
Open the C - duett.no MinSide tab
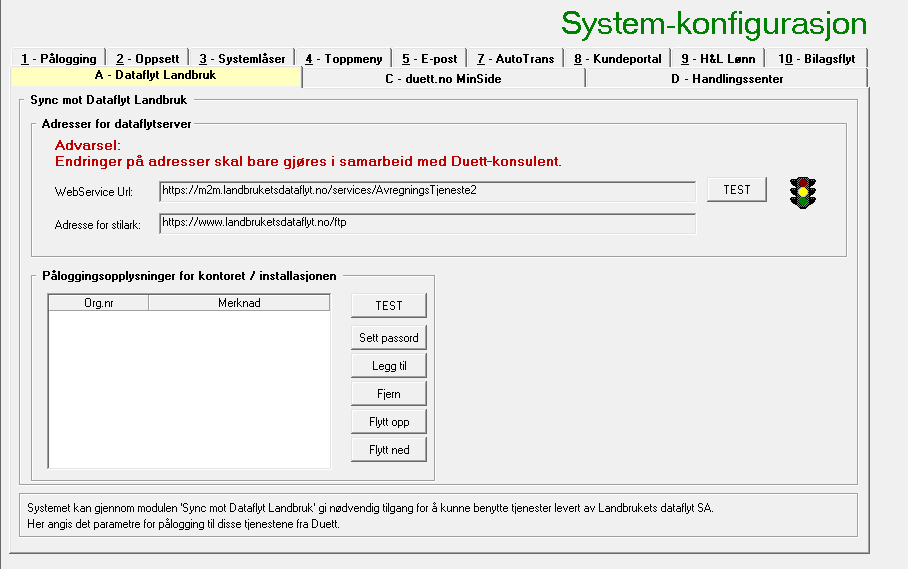[x=443, y=79]
